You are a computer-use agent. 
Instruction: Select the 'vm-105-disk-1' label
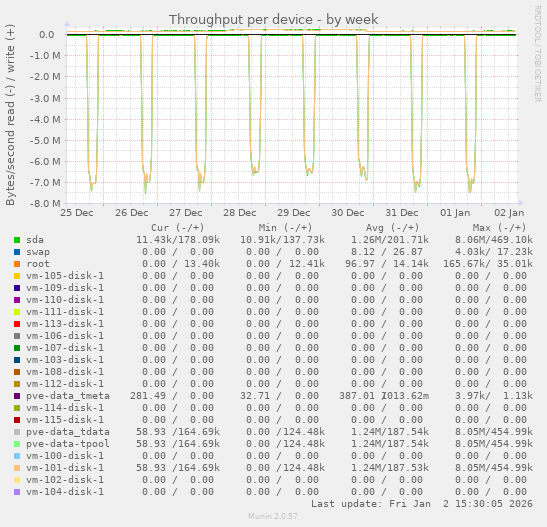coord(65,276)
